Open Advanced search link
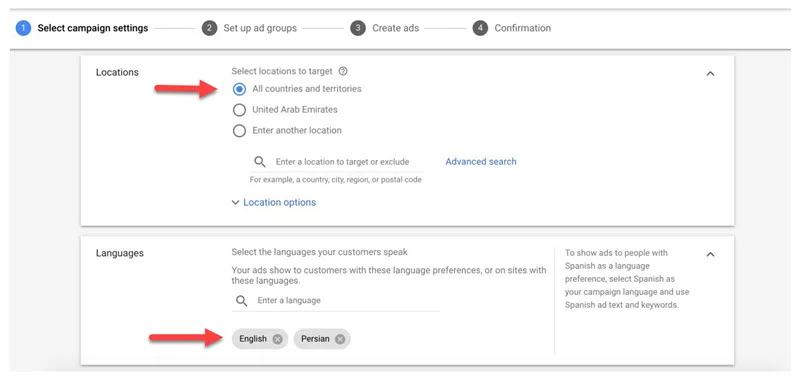Image resolution: width=800 pixels, height=380 pixels. click(x=481, y=162)
